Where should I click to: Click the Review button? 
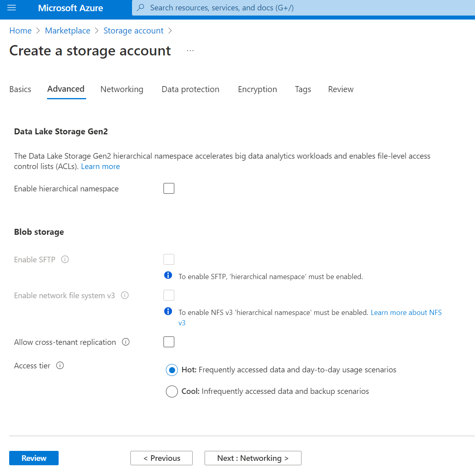click(x=34, y=458)
